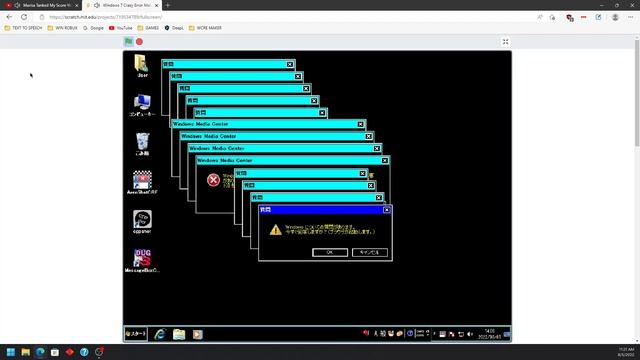Open the TEXT TO SPEECH bookmark folder

(23, 28)
